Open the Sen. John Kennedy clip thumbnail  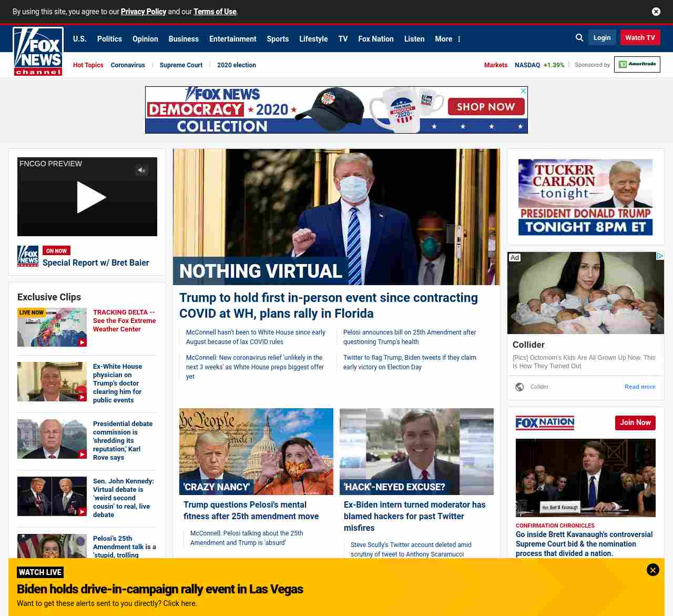pos(52,496)
